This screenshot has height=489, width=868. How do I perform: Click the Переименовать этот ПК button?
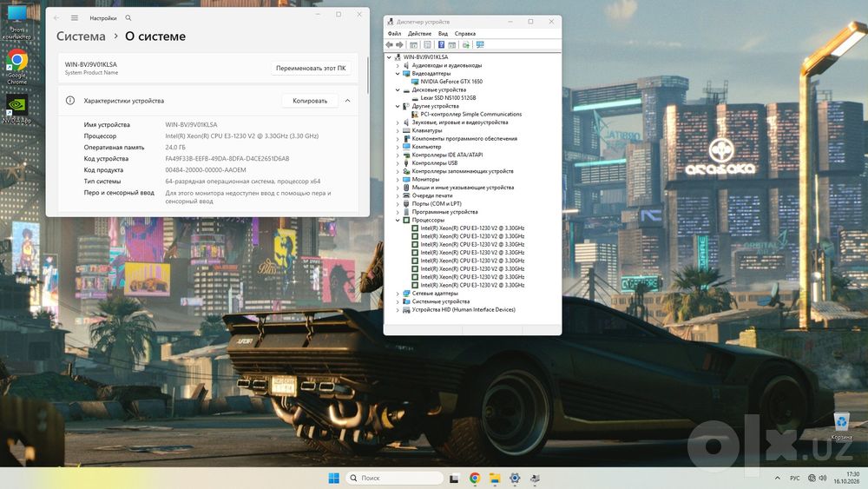click(x=311, y=68)
